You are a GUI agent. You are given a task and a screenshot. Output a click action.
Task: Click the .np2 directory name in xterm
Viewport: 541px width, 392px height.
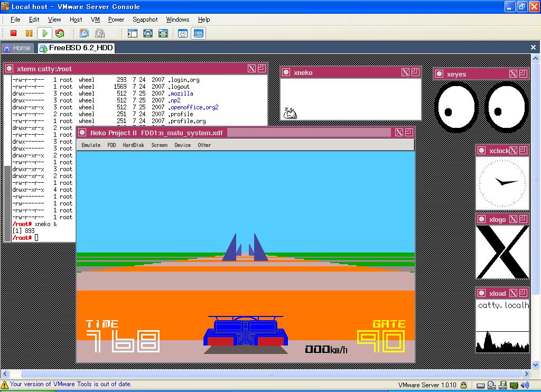[174, 100]
